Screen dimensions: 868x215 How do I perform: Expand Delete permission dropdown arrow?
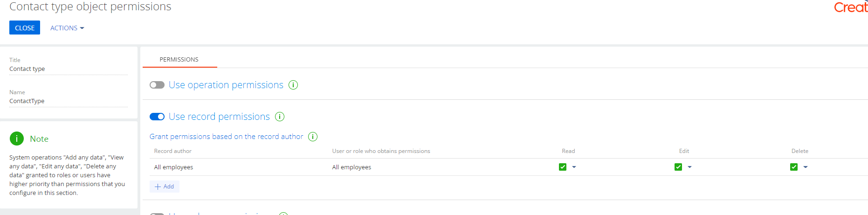point(805,167)
